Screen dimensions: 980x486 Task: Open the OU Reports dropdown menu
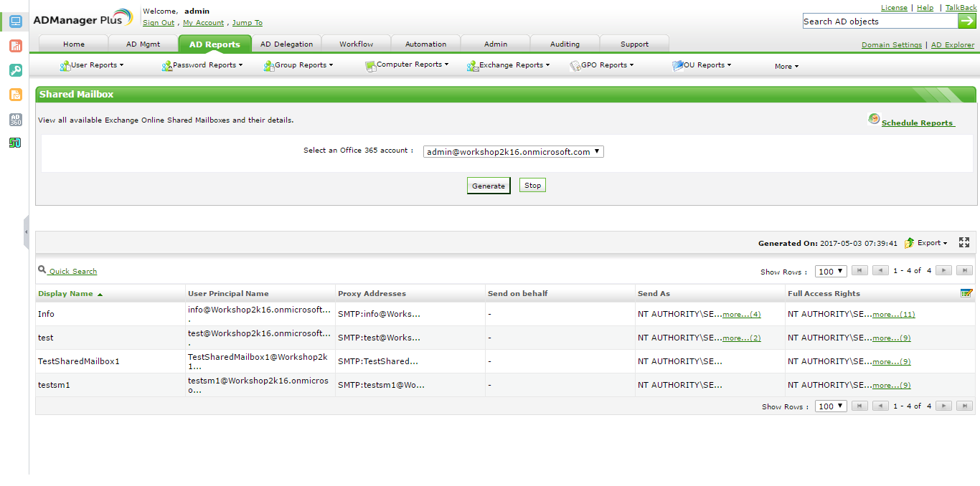[702, 65]
